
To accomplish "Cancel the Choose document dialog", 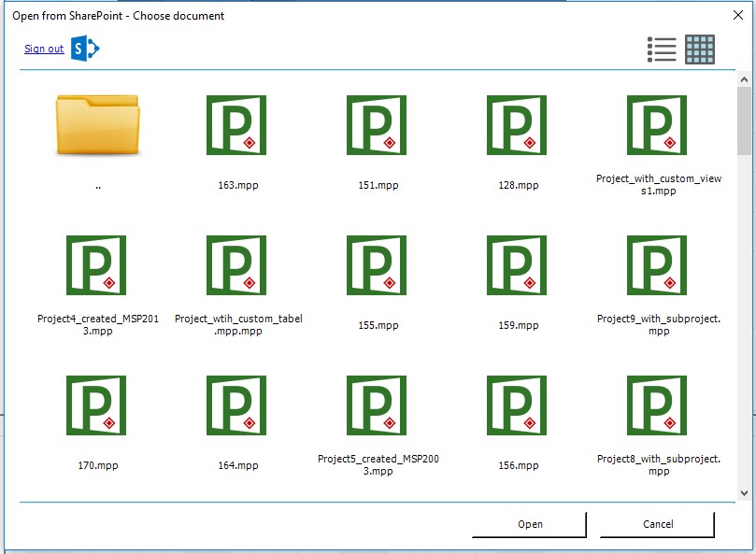I will (657, 524).
